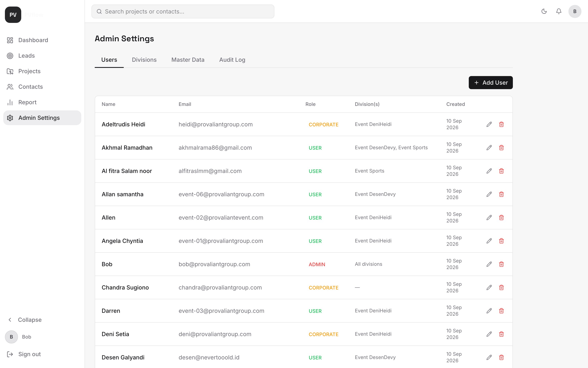This screenshot has width=588, height=368.
Task: Click the PV logo
Action: (x=13, y=15)
